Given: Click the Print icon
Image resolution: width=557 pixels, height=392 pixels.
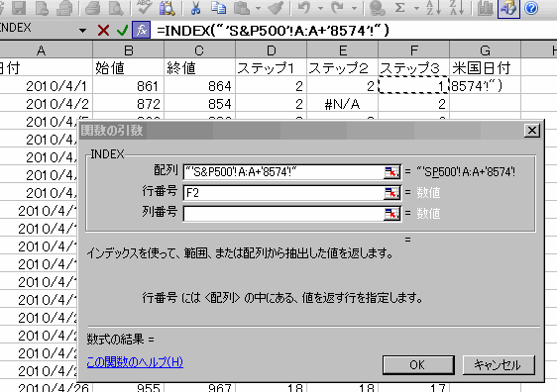Looking at the screenshot, I should (x=92, y=8).
